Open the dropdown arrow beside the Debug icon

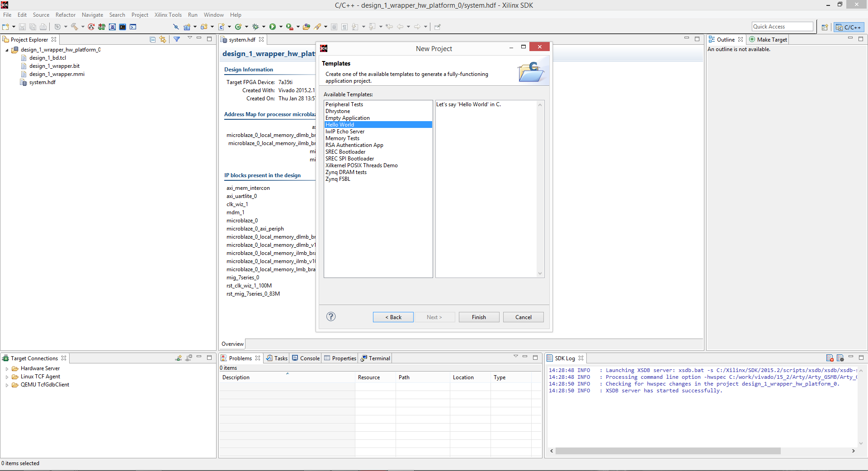point(264,27)
